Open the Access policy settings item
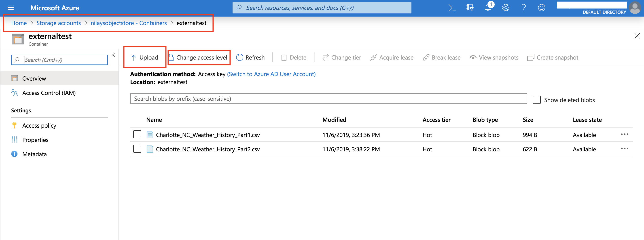 pyautogui.click(x=39, y=125)
